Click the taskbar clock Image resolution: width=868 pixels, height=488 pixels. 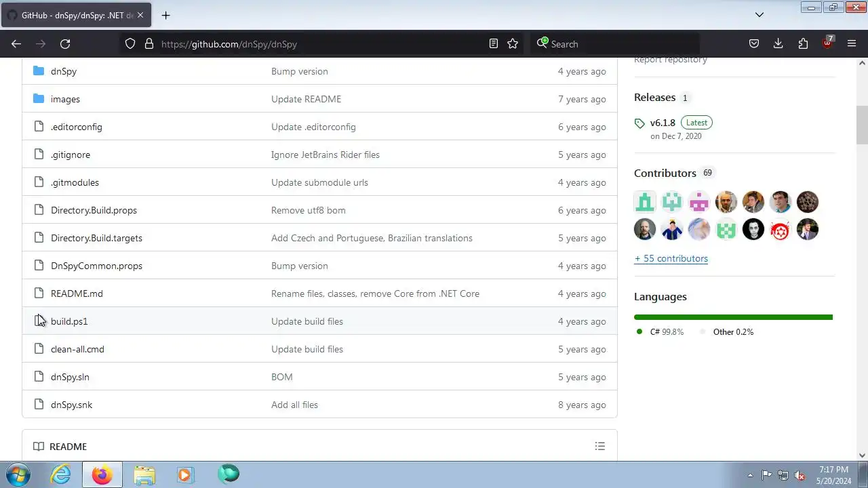tap(833, 475)
